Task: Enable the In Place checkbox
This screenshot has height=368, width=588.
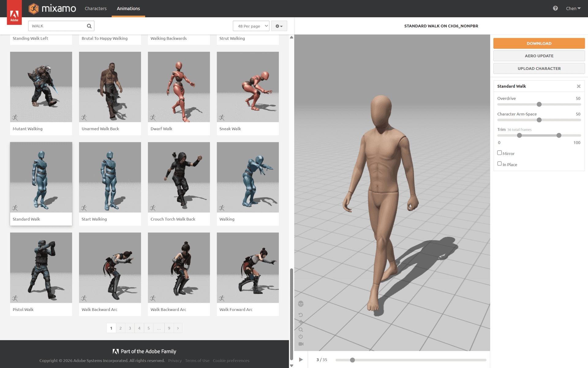Action: (499, 163)
